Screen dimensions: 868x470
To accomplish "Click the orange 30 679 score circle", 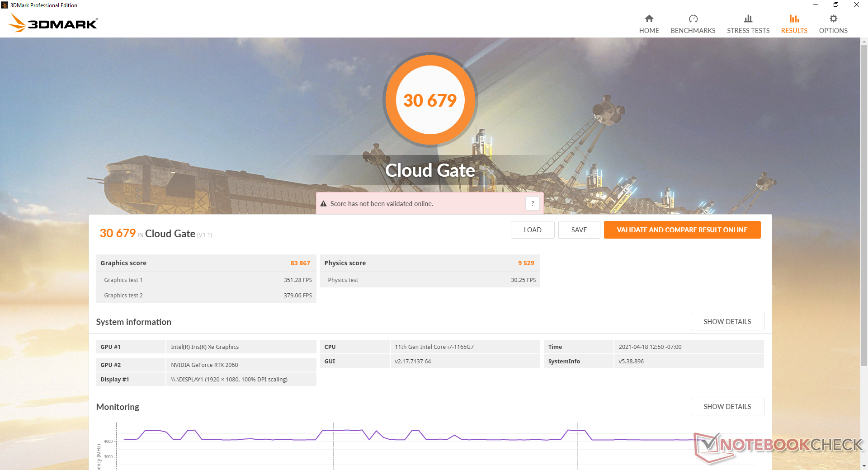I will point(430,100).
